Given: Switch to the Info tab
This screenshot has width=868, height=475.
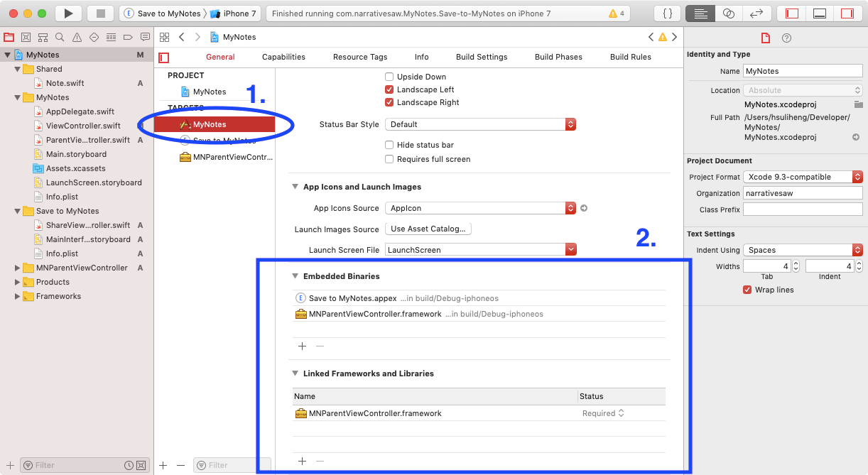Looking at the screenshot, I should 422,57.
